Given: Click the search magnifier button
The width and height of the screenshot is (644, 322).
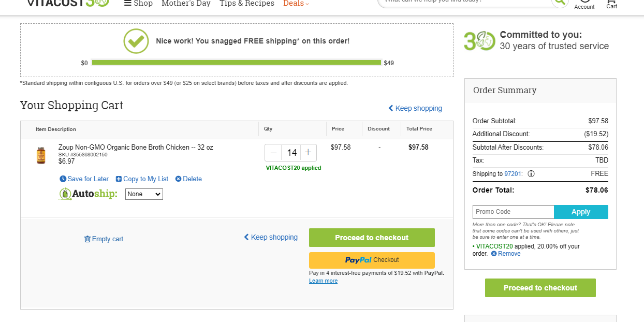Looking at the screenshot, I should pyautogui.click(x=560, y=2).
